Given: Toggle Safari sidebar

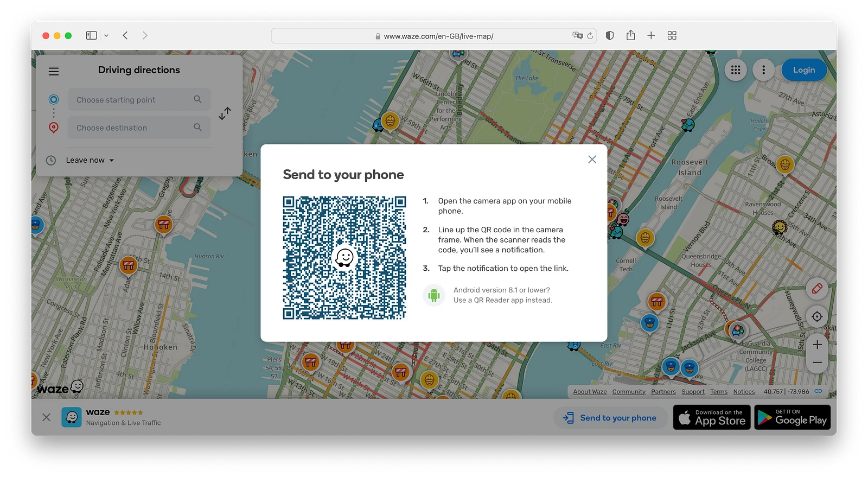Looking at the screenshot, I should click(x=91, y=35).
